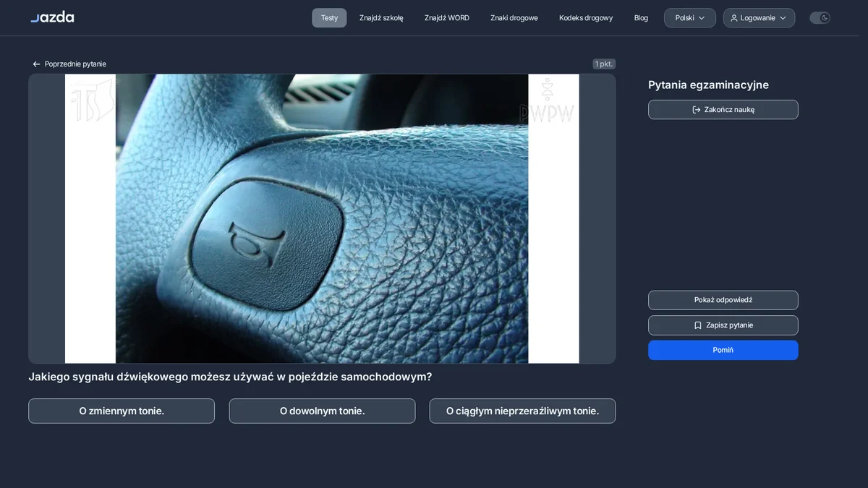Visit the Blog link
This screenshot has width=868, height=488.
641,18
